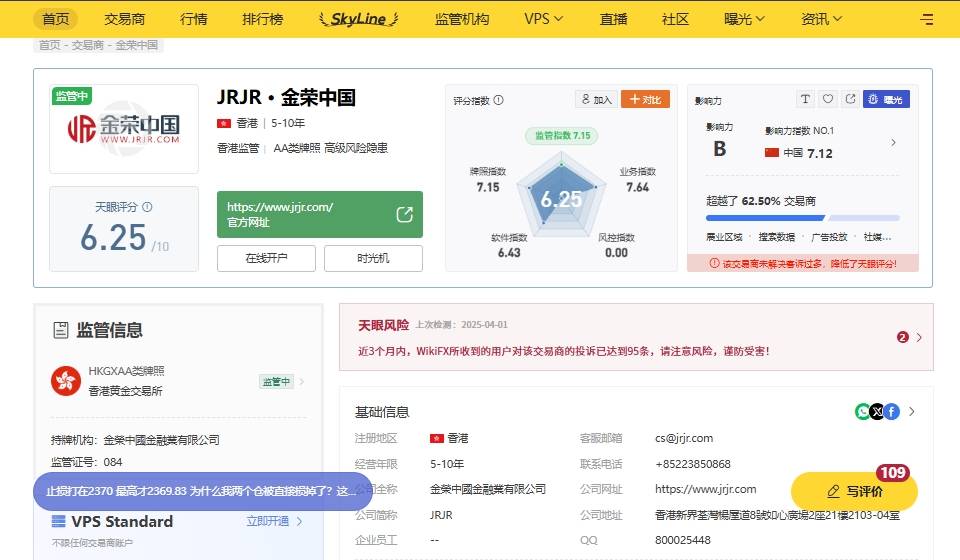Click the cs@jrjr.com email address
Image resolution: width=960 pixels, height=560 pixels.
[x=684, y=438]
